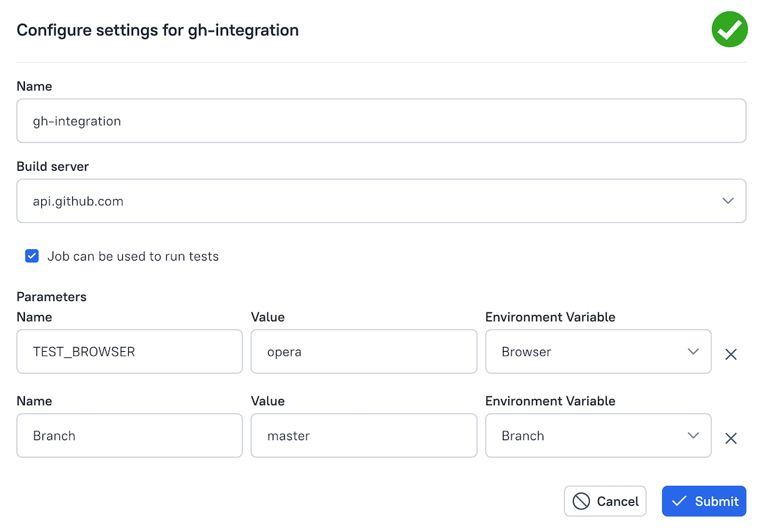The image size is (760, 532).
Task: Click the checkmark icon in Submit
Action: click(x=680, y=501)
